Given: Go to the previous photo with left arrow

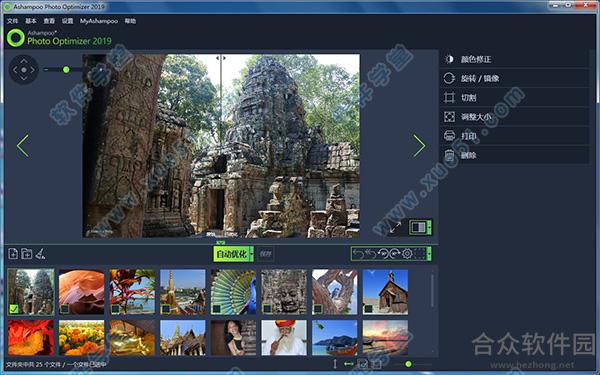Looking at the screenshot, I should pyautogui.click(x=23, y=145).
